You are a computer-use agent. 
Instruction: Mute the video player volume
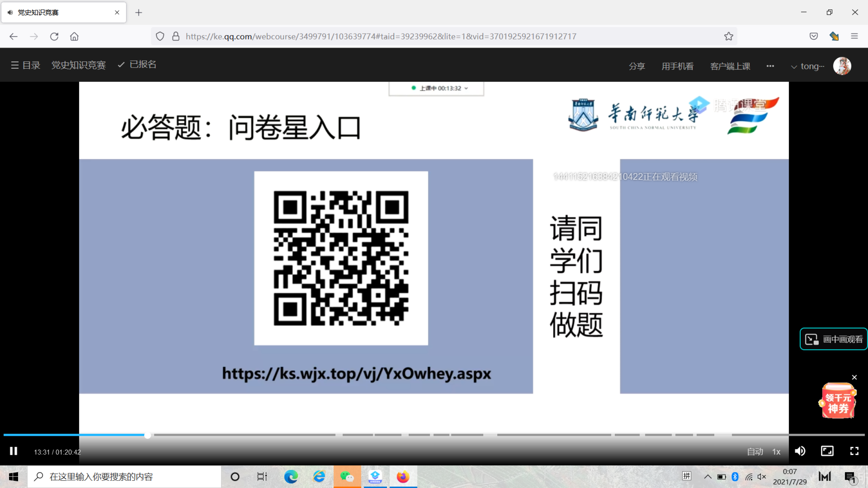pos(800,451)
